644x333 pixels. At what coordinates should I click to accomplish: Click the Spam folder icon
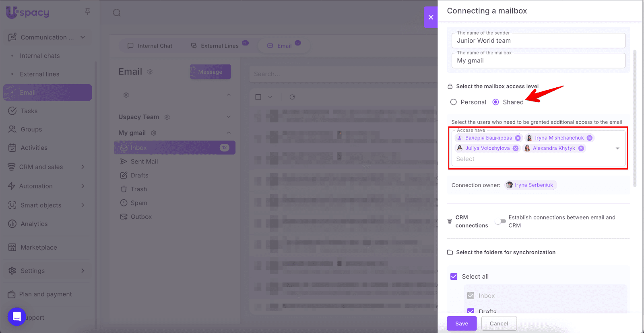(x=124, y=203)
